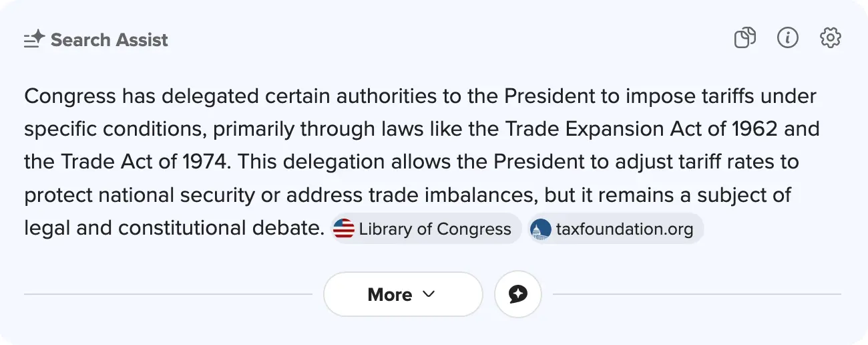
Task: Click the divider line left of More
Action: [x=167, y=294]
